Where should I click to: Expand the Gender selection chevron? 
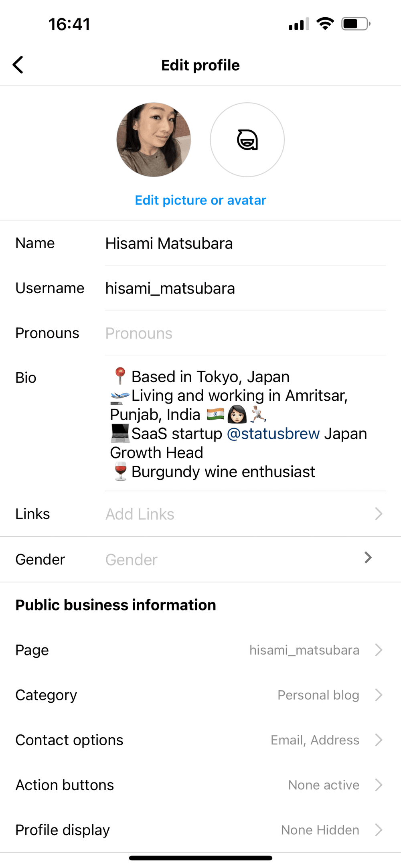click(368, 558)
